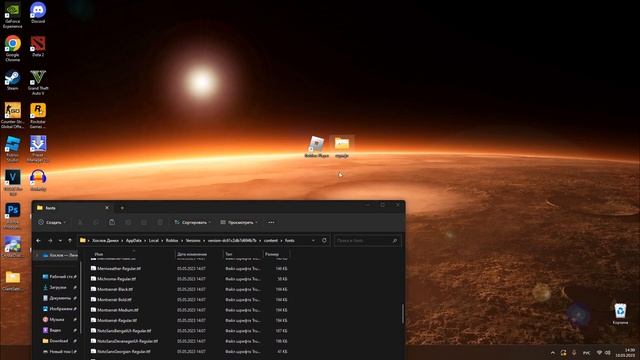Sort by the Тип (Type) column header
The height and width of the screenshot is (360, 640).
242,254
